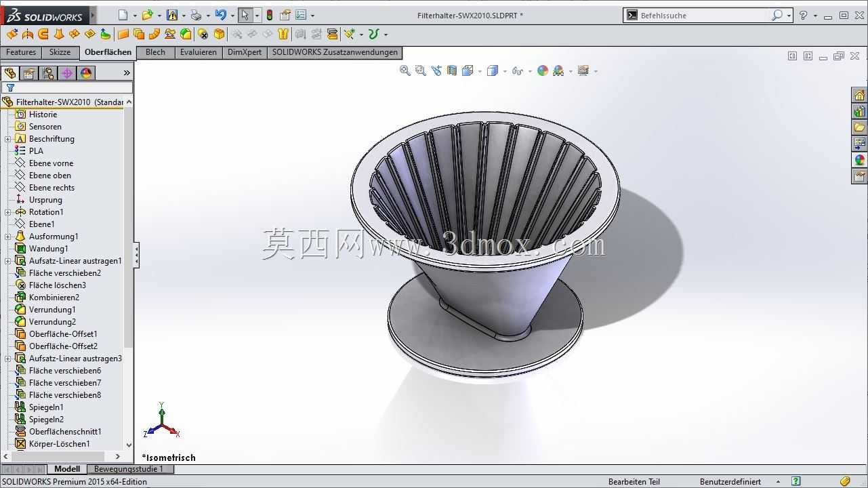Open the Apply Scene dropdown arrow

coord(571,71)
